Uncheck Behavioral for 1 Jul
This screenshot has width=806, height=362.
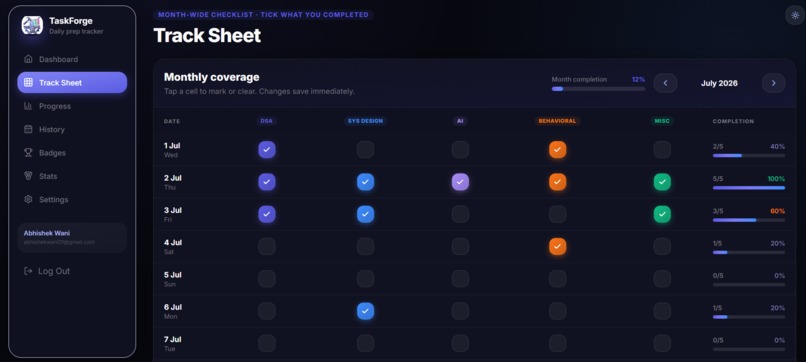coord(558,150)
